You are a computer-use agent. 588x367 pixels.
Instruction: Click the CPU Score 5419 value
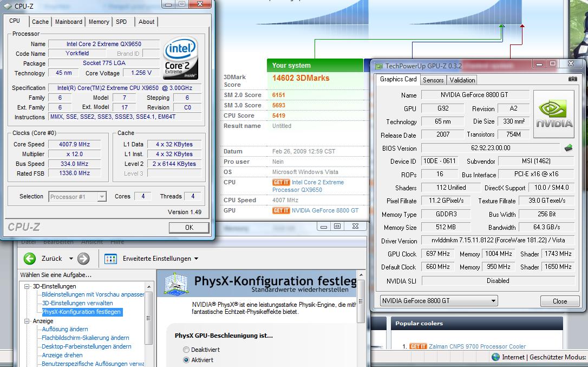click(279, 115)
